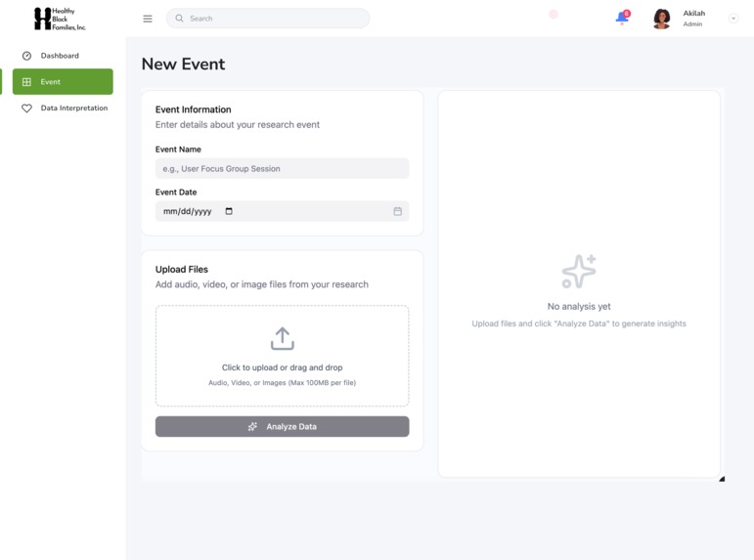Select the Event sidebar item
This screenshot has width=754, height=560.
tap(63, 82)
